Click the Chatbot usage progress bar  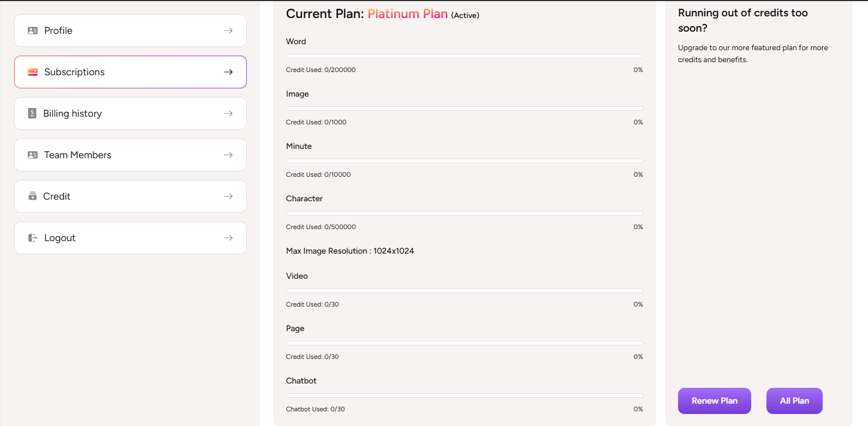pyautogui.click(x=464, y=395)
